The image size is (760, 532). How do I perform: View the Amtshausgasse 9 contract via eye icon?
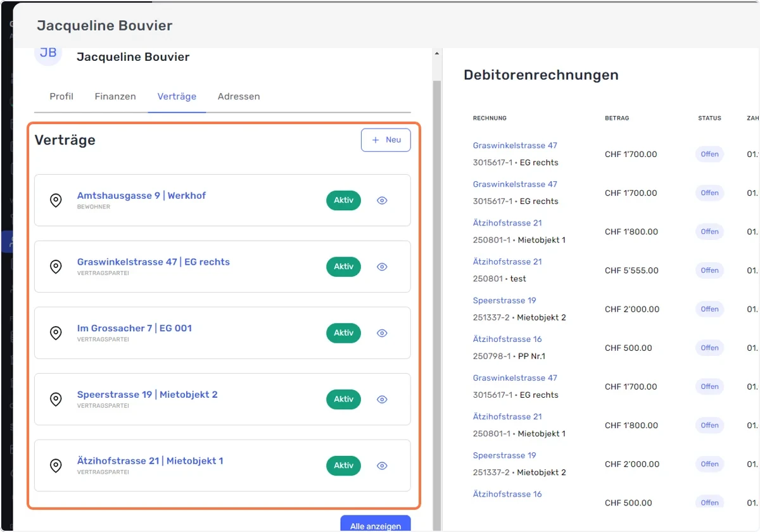click(382, 201)
